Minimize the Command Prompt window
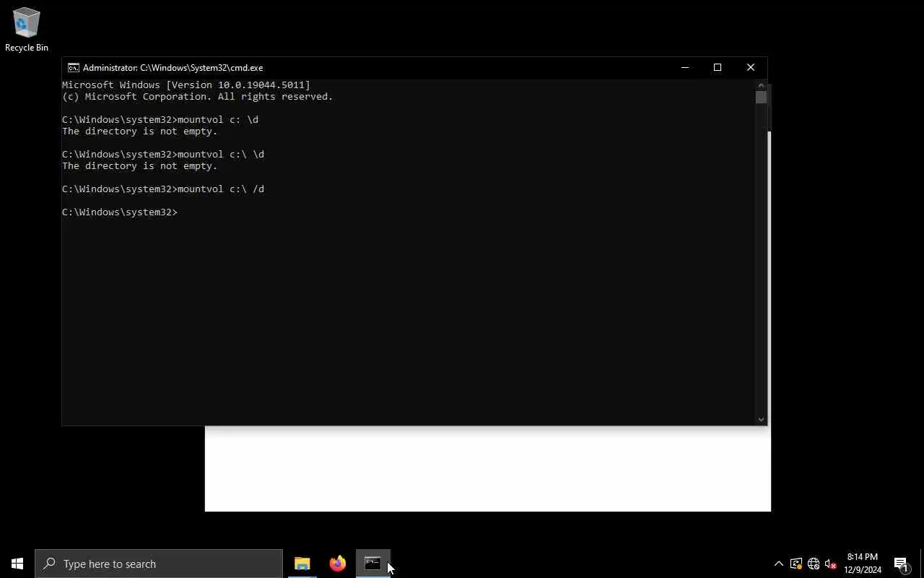 684,68
